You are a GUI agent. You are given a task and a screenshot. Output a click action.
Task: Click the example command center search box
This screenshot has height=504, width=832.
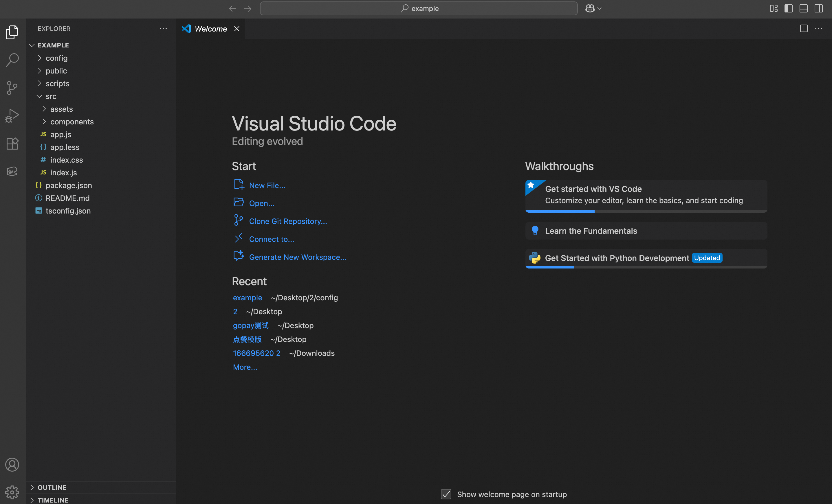(x=419, y=8)
